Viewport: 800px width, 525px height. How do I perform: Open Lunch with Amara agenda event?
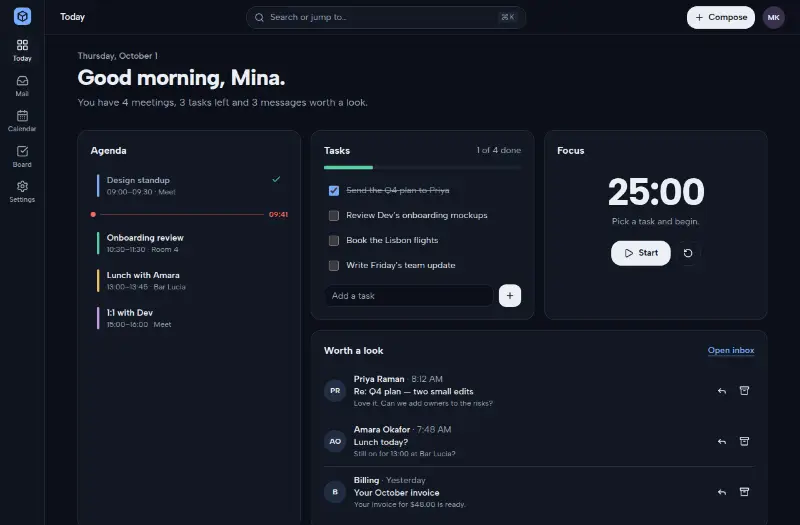click(x=188, y=281)
